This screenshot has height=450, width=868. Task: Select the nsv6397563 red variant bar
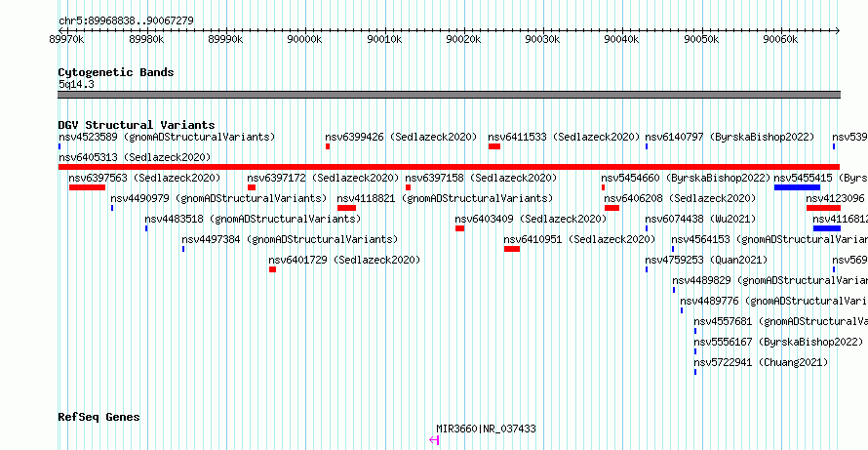click(x=87, y=187)
